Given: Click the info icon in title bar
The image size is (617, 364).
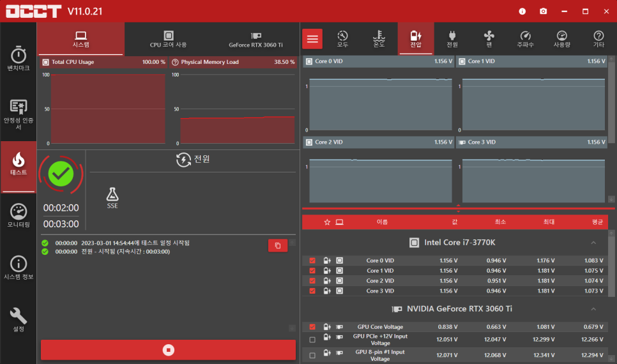Looking at the screenshot, I should click(x=522, y=11).
